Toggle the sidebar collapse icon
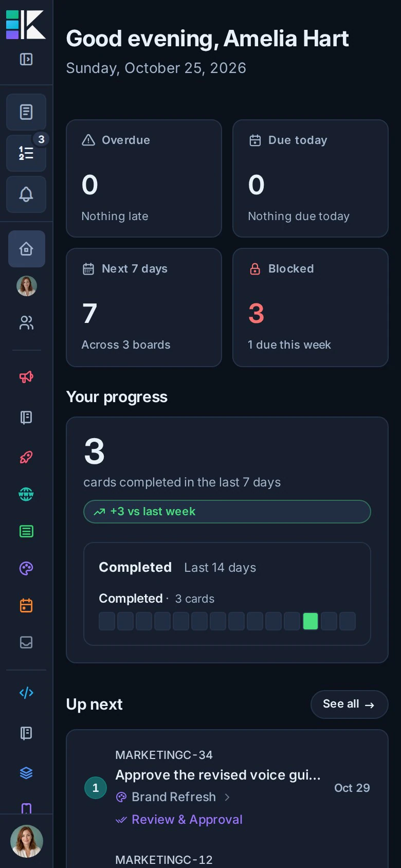 click(x=26, y=59)
